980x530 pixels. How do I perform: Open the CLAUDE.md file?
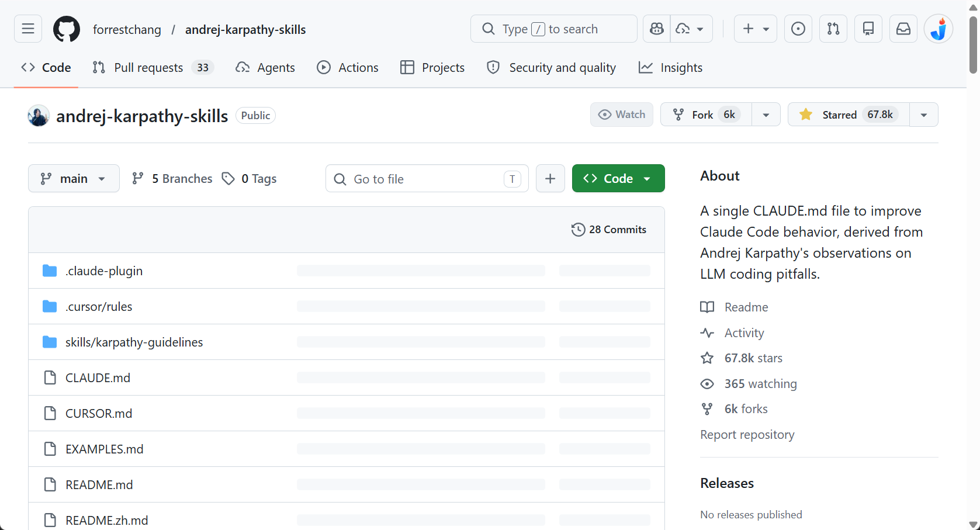[97, 377]
